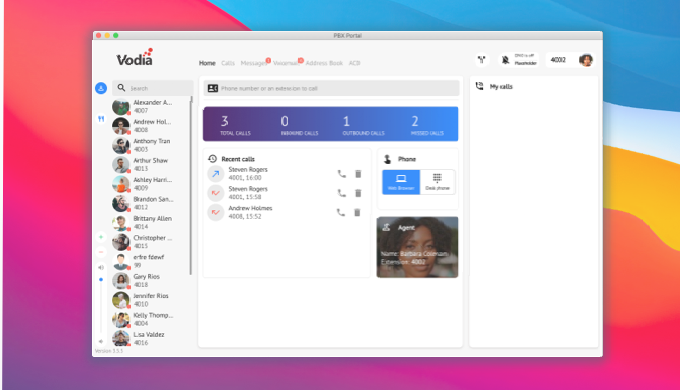Image resolution: width=680 pixels, height=390 pixels.
Task: Click the 4002 extension label in the header
Action: [x=558, y=60]
